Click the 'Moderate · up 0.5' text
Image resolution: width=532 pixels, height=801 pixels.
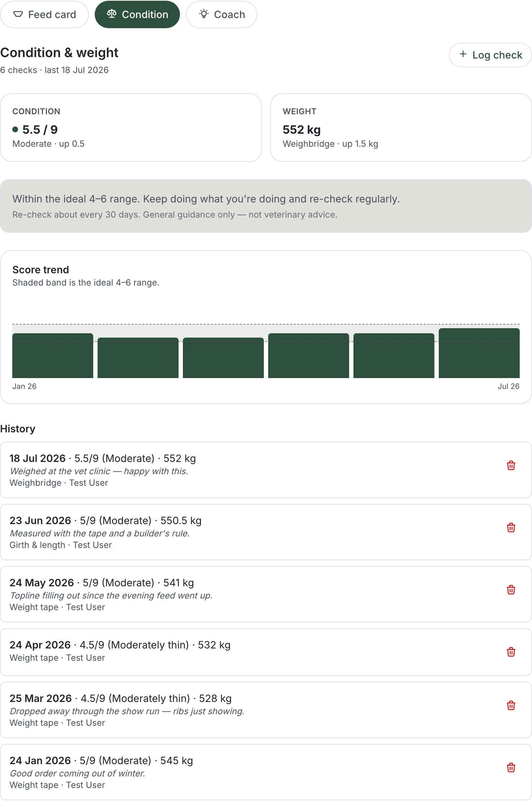tap(48, 144)
